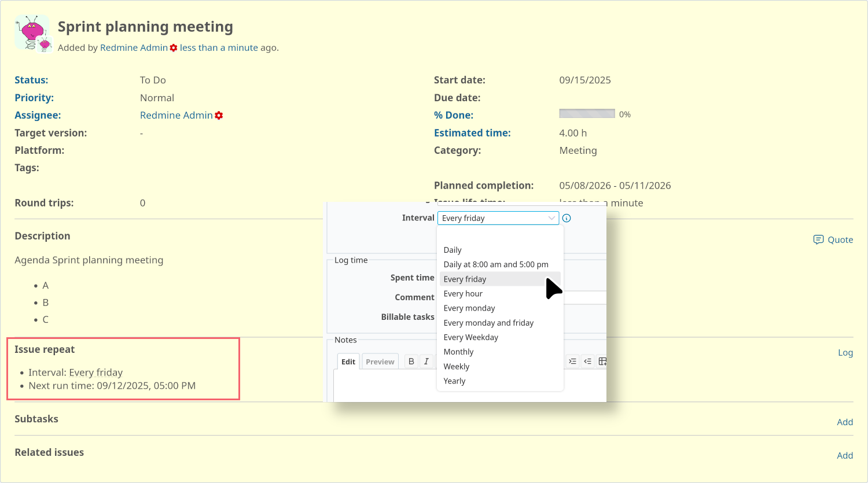Click the start date value 09/15/2025
Screen dimensions: 868x483
(x=585, y=80)
